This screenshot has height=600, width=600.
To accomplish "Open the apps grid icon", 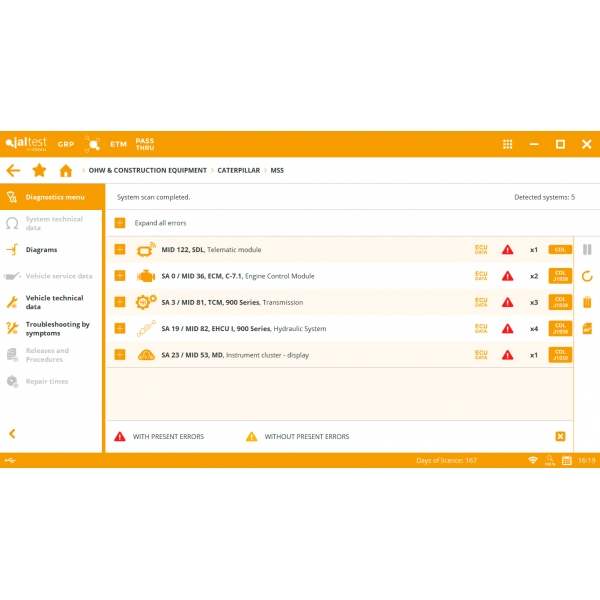I will coord(508,144).
